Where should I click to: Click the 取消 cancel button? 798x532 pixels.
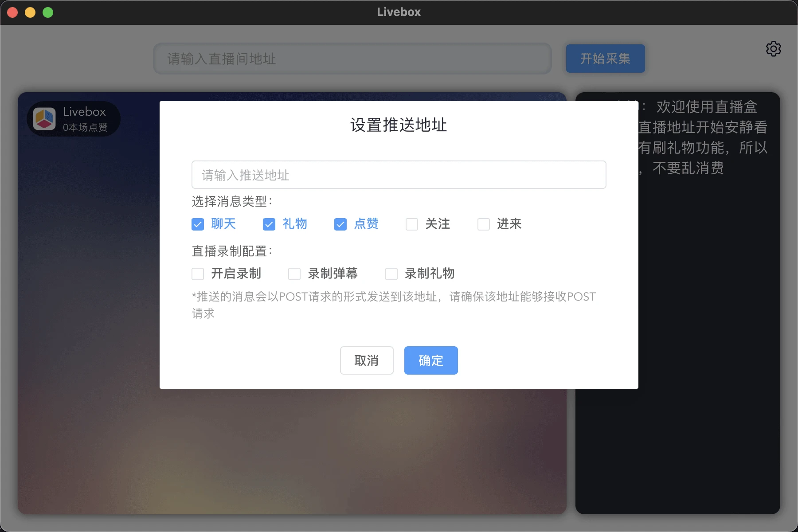(x=367, y=360)
